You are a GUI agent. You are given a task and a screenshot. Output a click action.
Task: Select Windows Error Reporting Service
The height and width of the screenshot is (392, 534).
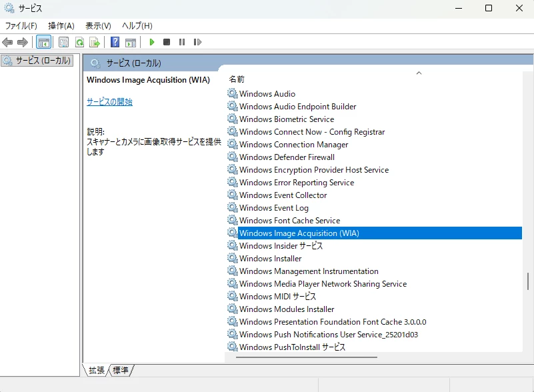[297, 183]
